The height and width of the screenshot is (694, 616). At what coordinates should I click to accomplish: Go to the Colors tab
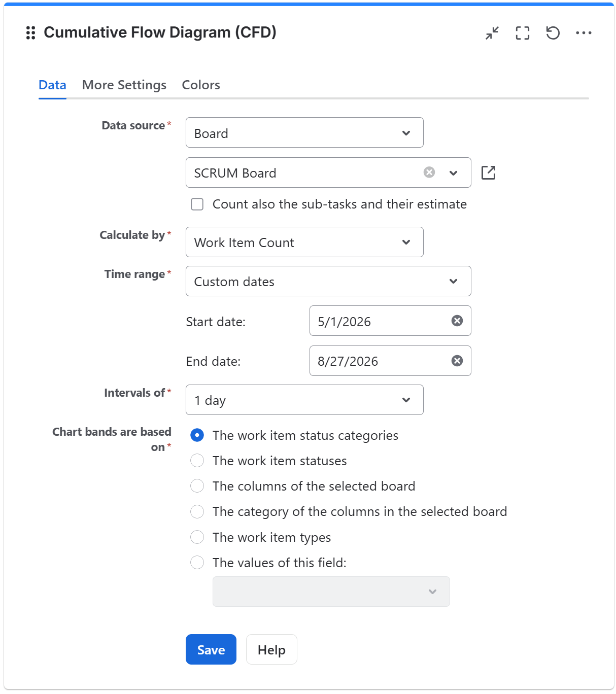(x=201, y=85)
